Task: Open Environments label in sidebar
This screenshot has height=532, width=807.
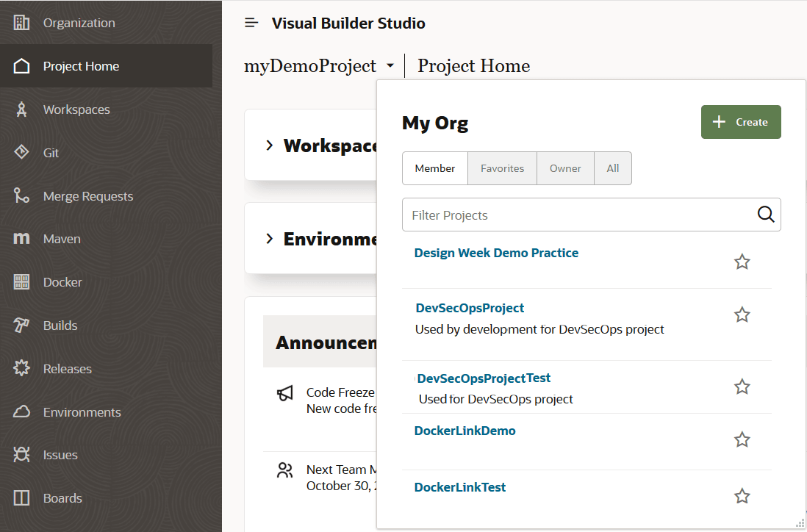Action: 82,412
